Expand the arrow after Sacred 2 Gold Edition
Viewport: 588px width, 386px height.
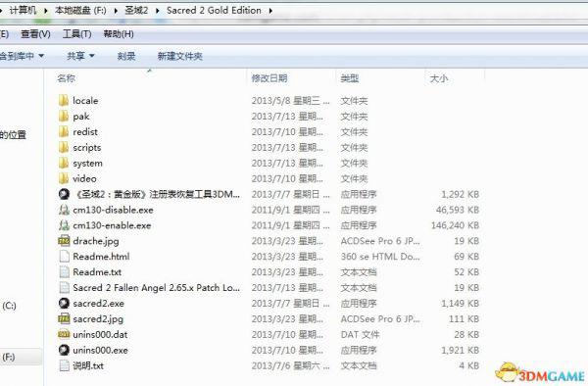point(270,11)
